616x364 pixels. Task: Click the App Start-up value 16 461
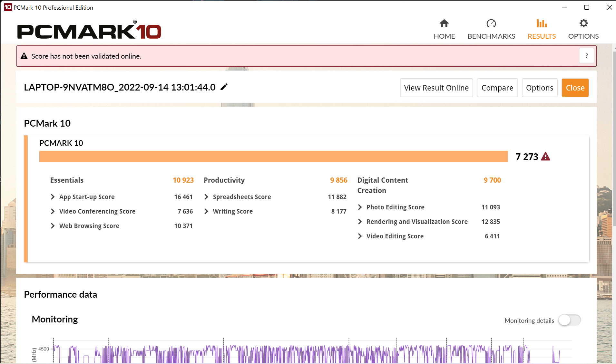[183, 197]
